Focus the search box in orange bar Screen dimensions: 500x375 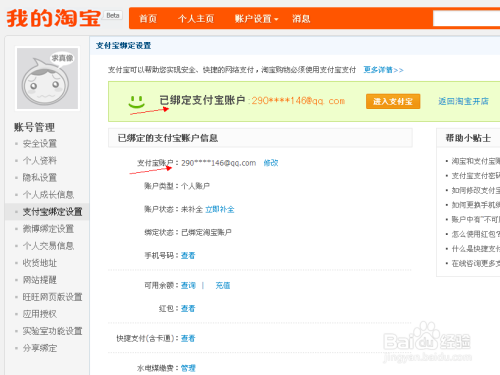tap(466, 18)
